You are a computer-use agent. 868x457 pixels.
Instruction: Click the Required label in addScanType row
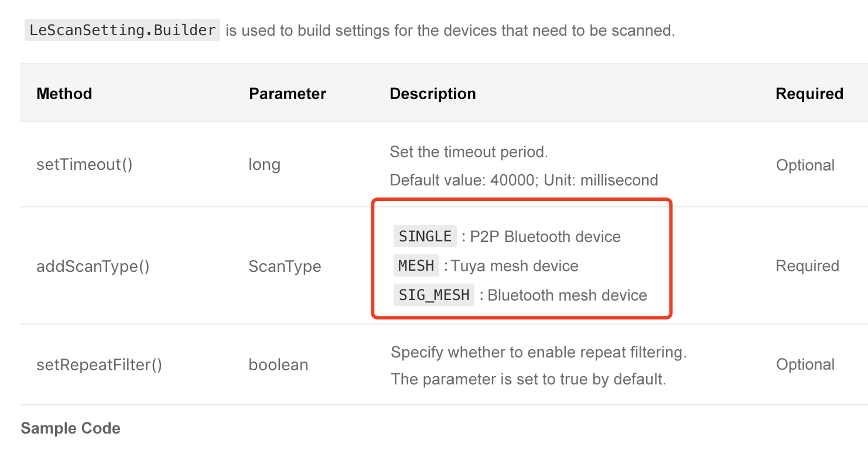click(808, 266)
